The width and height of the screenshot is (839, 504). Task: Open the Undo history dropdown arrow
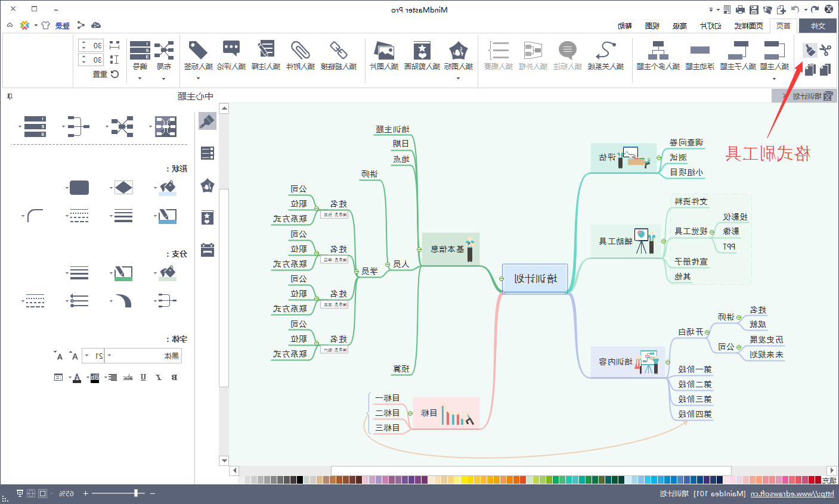(806, 10)
